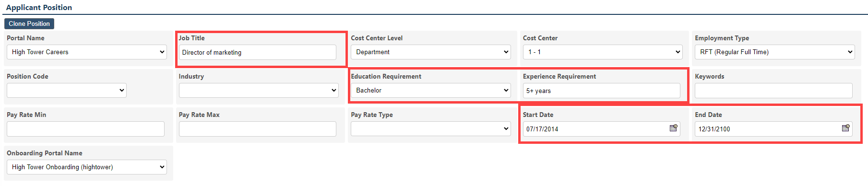Click the Start Date text field
The width and height of the screenshot is (868, 186).
point(595,129)
